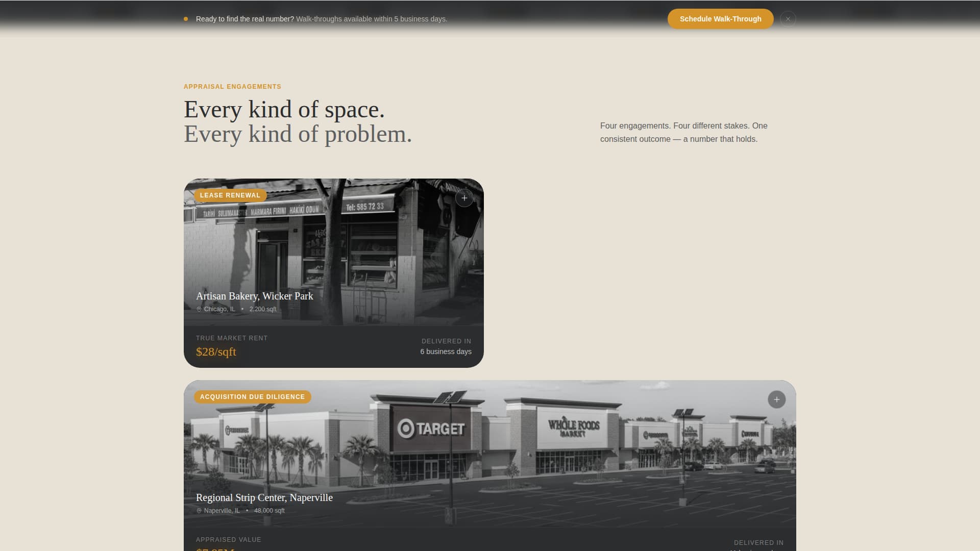Screen dimensions: 980x551
Task: Open the Artisan Bakery, Wicker Park listing
Action: (x=254, y=296)
